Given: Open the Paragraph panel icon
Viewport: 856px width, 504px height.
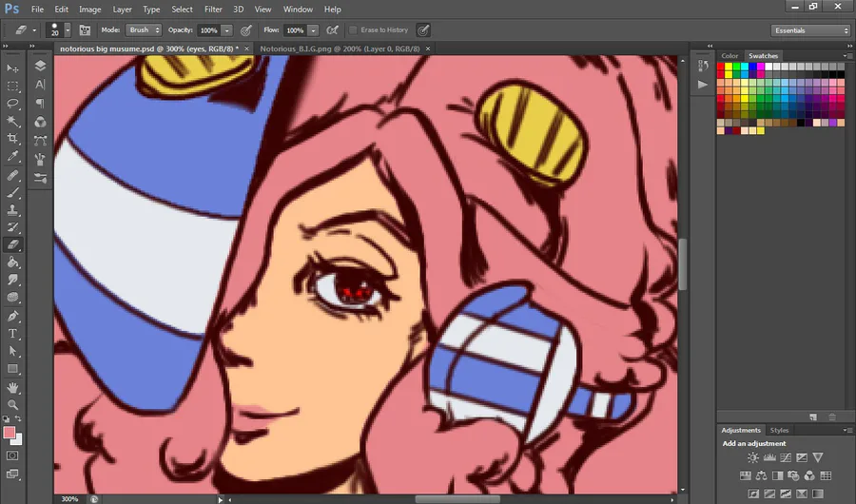Looking at the screenshot, I should [40, 104].
